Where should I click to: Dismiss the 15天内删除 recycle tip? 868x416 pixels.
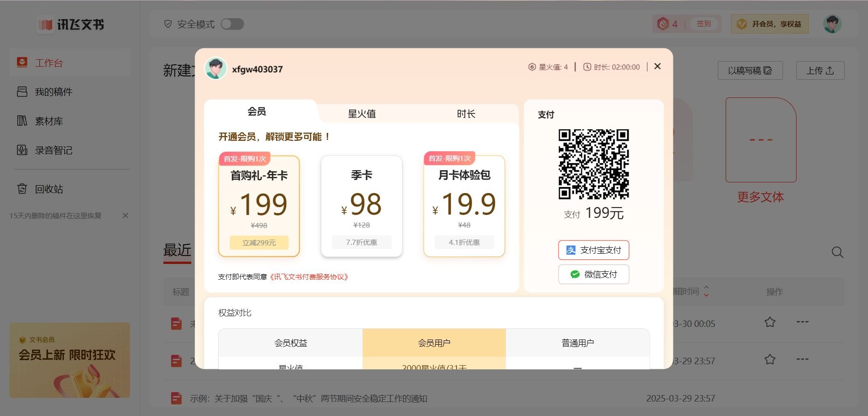pyautogui.click(x=126, y=215)
